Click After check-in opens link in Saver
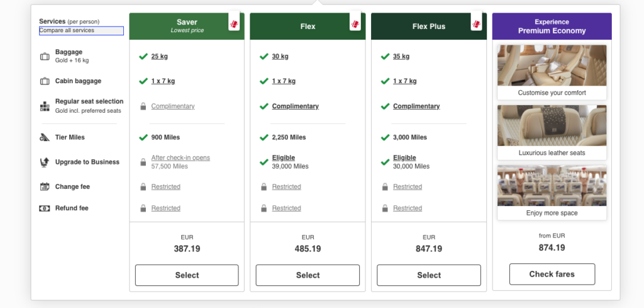 (180, 158)
